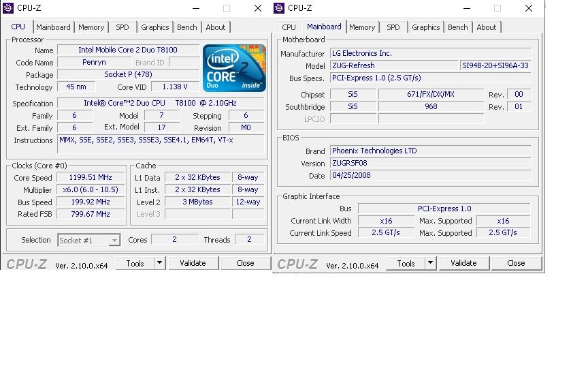Click the BIOS Version value ZUGRSF08
Image resolution: width=588 pixels, height=368 pixels.
pyautogui.click(x=431, y=164)
